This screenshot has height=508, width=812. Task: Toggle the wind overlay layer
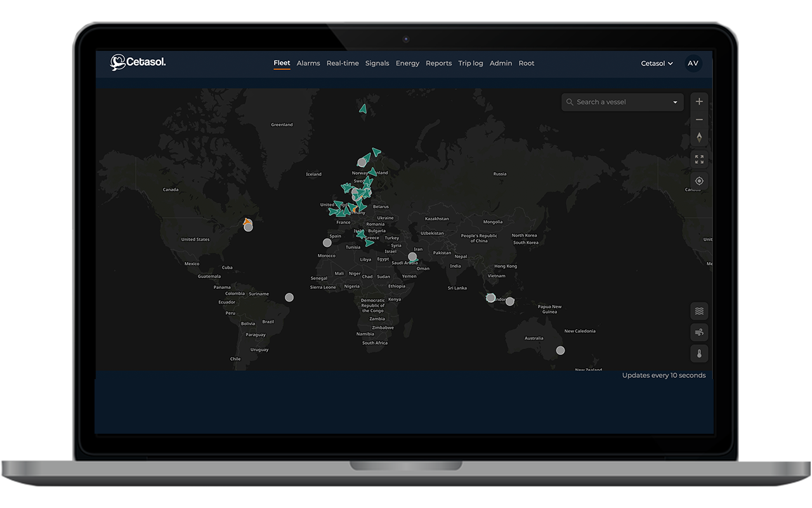tap(699, 332)
